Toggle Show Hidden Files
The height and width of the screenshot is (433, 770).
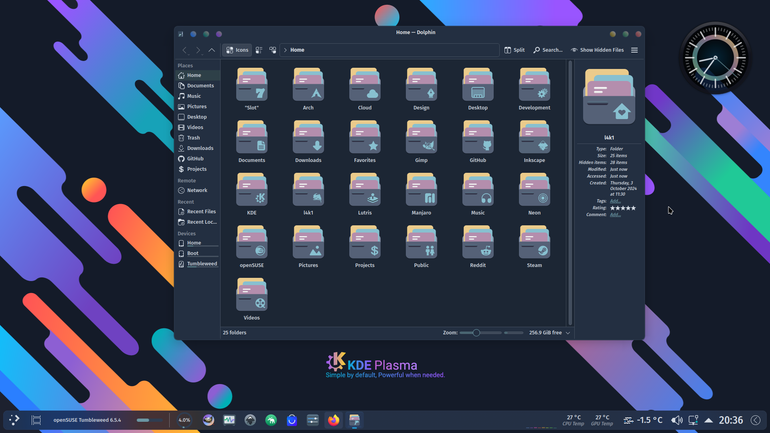click(x=597, y=50)
